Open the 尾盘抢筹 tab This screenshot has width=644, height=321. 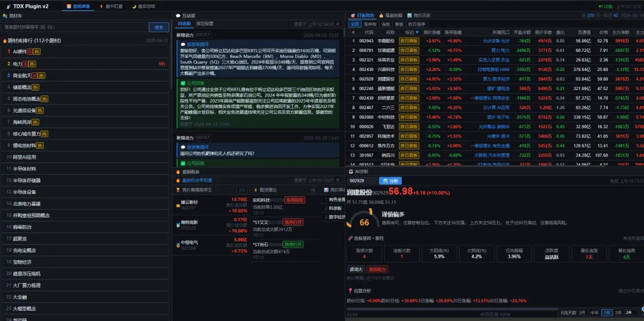(391, 16)
